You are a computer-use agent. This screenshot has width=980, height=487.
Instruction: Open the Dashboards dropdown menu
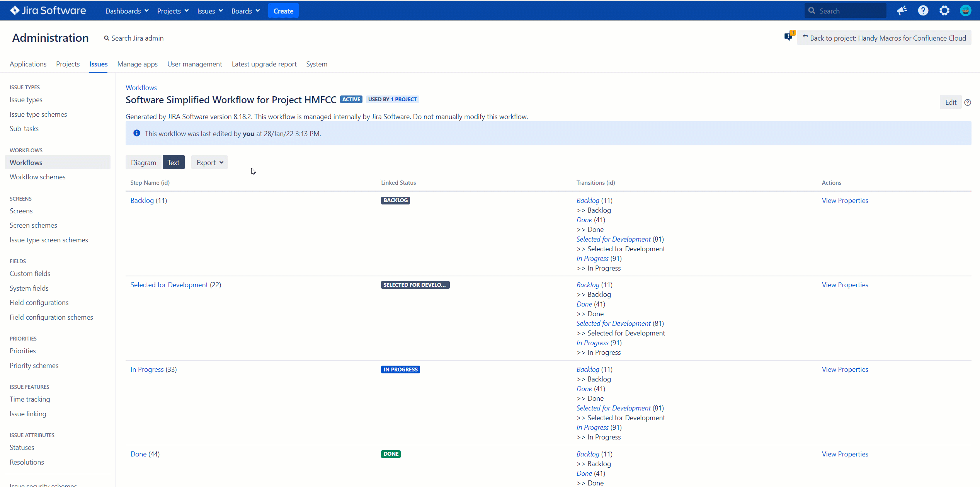(127, 11)
